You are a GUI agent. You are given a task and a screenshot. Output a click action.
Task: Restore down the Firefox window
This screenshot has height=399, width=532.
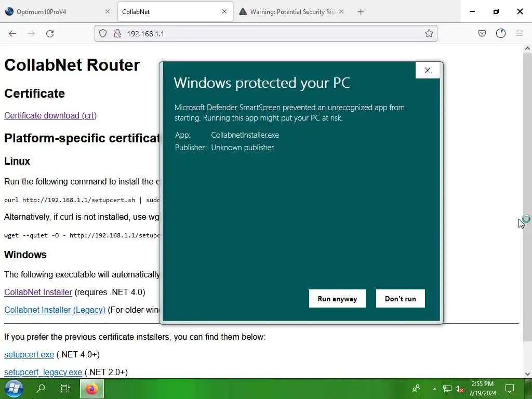[496, 11]
